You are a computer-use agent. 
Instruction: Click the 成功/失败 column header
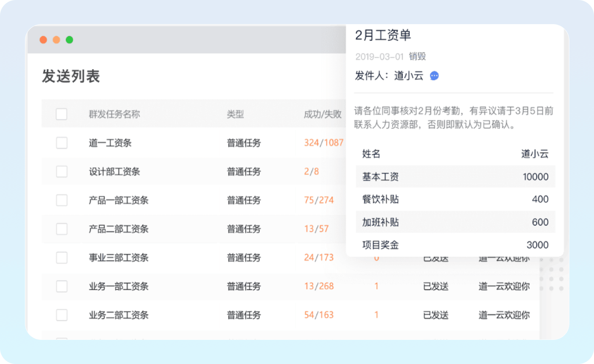click(x=322, y=114)
